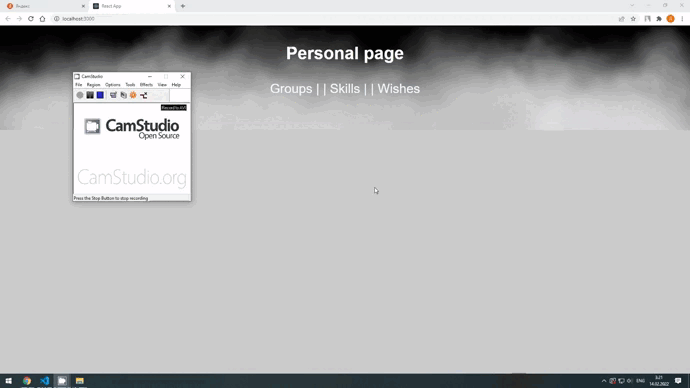
Task: Click the CamStudio window icon in title bar
Action: coord(77,77)
